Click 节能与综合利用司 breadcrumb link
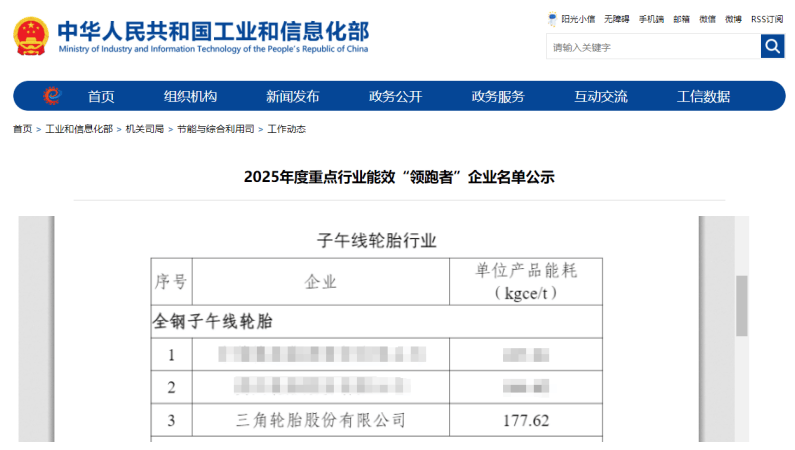Screen dimensions: 795x450 pos(215,130)
